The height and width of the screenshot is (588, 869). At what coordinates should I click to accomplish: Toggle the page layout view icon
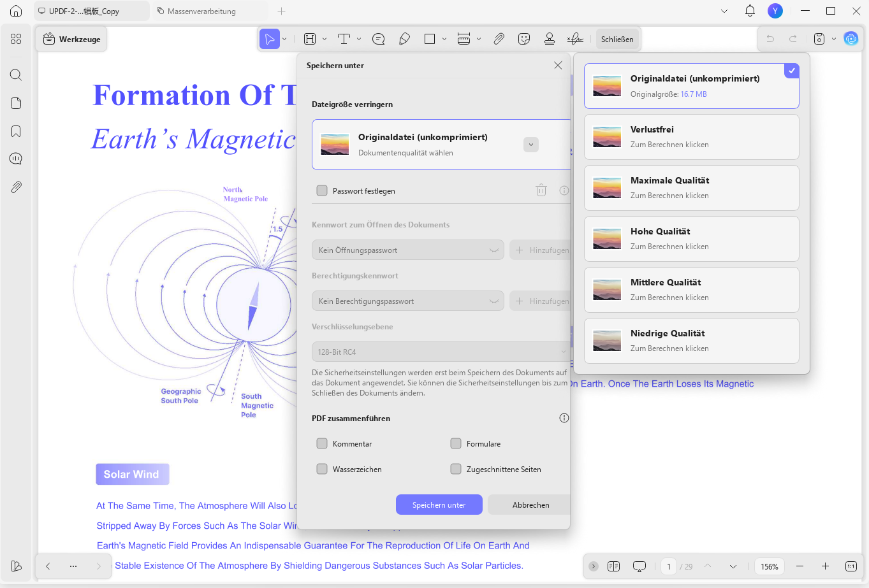tap(614, 566)
